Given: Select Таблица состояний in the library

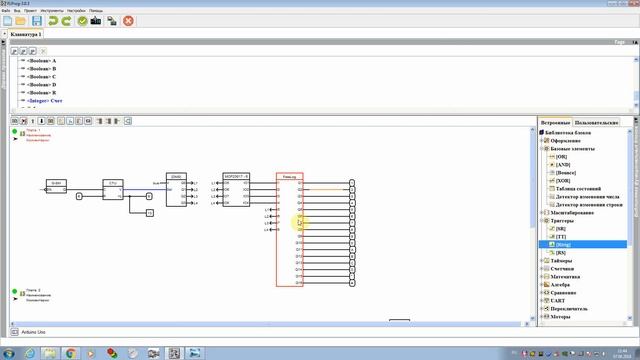Looking at the screenshot, I should point(578,189).
